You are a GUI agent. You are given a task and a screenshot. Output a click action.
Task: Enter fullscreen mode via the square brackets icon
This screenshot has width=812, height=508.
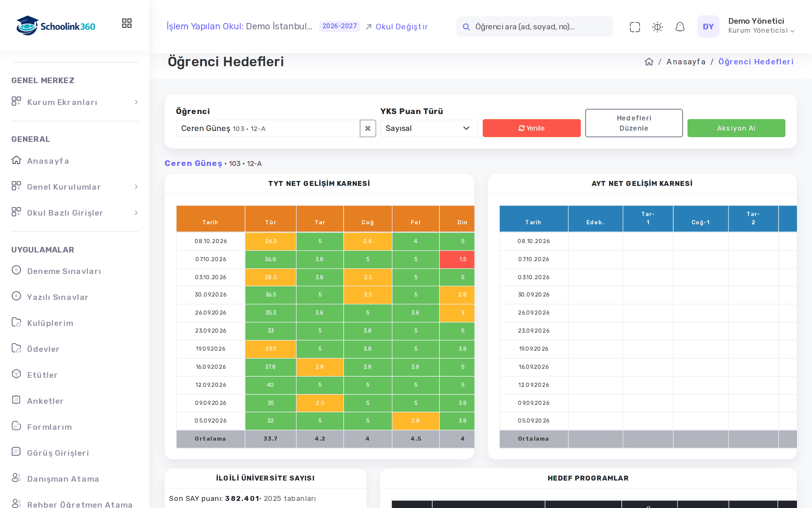(x=635, y=27)
